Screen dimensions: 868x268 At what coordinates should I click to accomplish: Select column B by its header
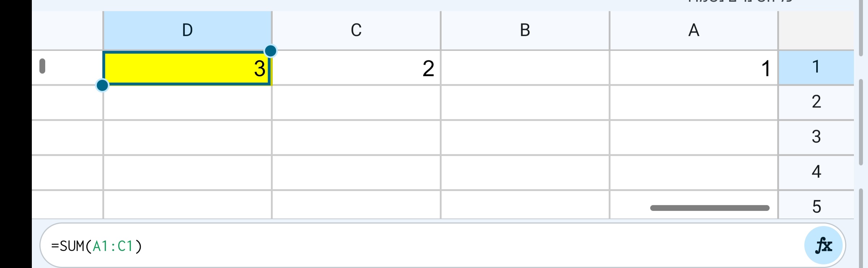(524, 30)
